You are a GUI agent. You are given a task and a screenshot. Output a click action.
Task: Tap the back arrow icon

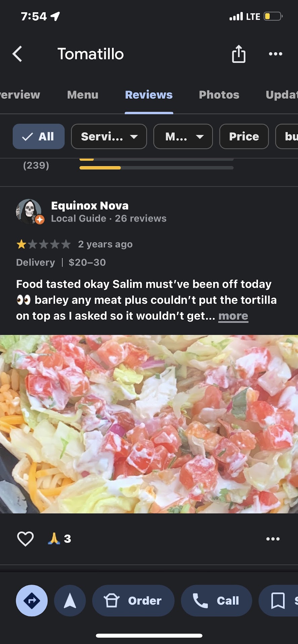pos(17,54)
